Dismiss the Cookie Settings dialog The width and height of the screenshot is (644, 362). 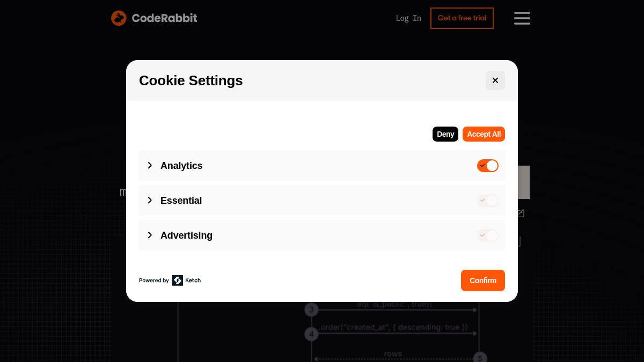(495, 80)
